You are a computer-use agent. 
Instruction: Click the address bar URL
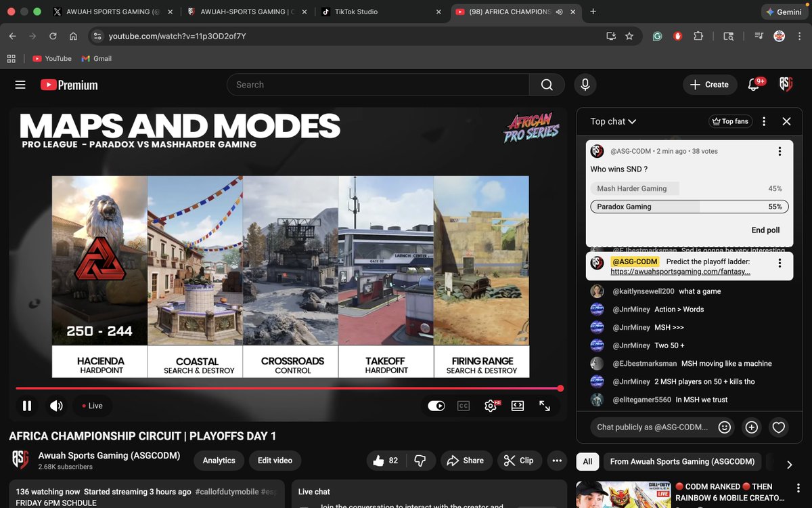click(x=177, y=36)
